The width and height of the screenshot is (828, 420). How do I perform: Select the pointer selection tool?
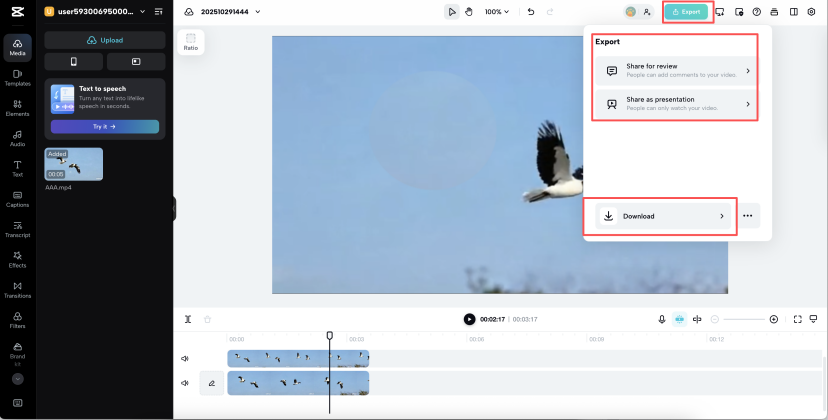coord(451,12)
